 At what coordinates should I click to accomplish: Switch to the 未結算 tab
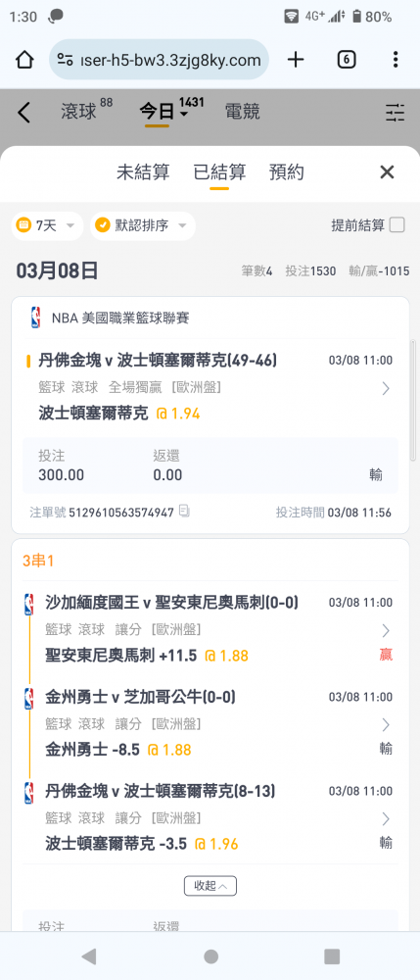[143, 172]
